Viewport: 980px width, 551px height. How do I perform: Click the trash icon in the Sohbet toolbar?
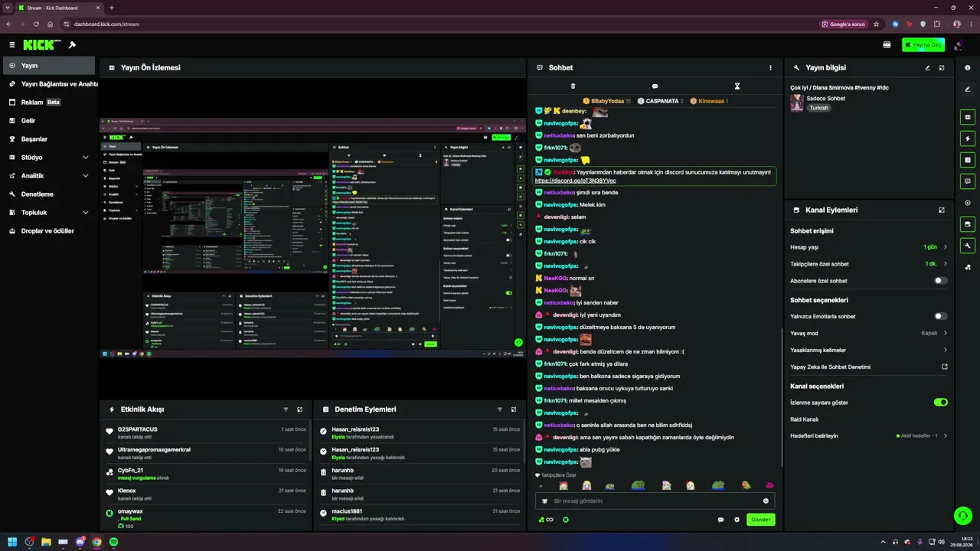573,86
